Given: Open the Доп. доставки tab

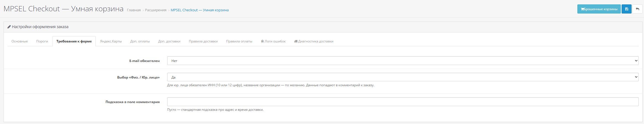Looking at the screenshot, I should (169, 41).
